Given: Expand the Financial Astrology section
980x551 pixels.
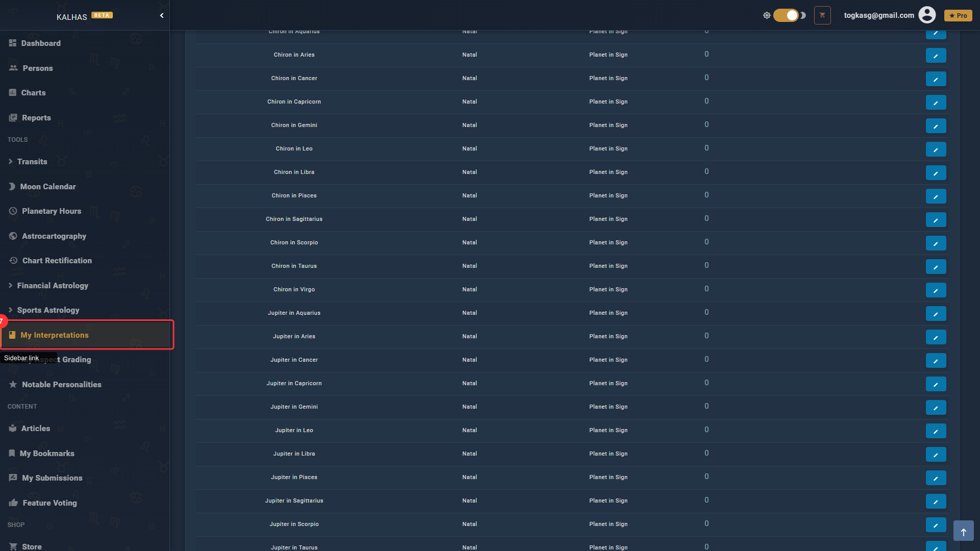Looking at the screenshot, I should point(53,286).
